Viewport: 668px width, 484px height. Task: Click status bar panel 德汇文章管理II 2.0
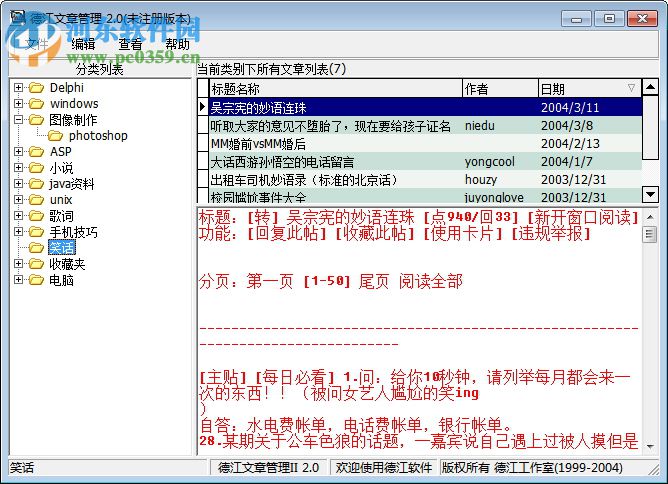[x=268, y=467]
